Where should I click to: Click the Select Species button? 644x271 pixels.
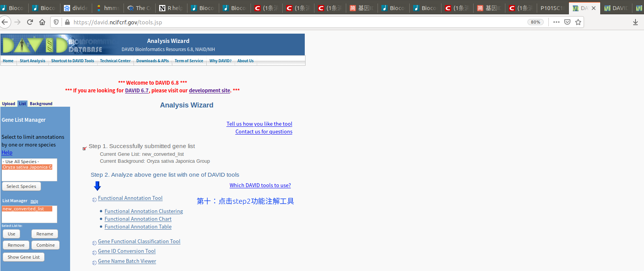pyautogui.click(x=21, y=186)
